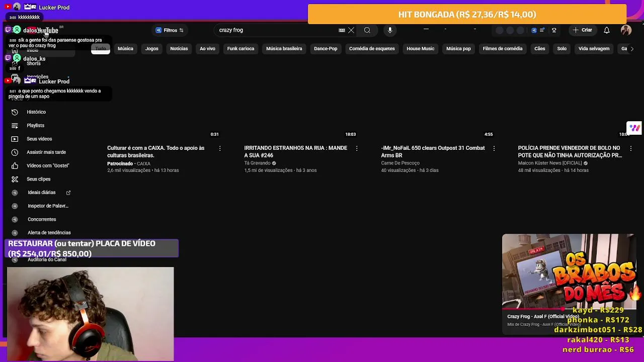The height and width of the screenshot is (362, 644).
Task: Show more filter chips with right arrow
Action: (x=632, y=49)
